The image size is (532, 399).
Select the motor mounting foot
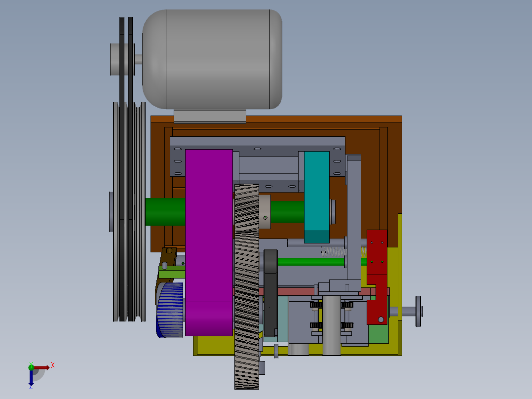click(x=210, y=117)
